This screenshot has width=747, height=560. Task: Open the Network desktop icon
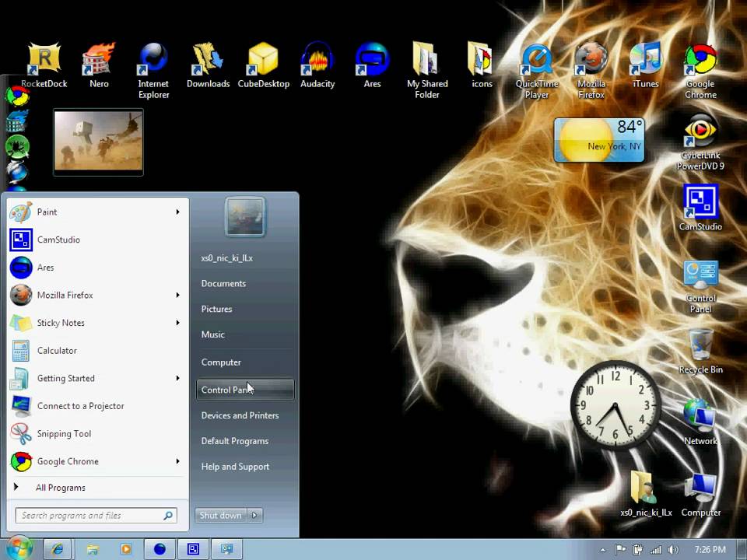point(700,422)
